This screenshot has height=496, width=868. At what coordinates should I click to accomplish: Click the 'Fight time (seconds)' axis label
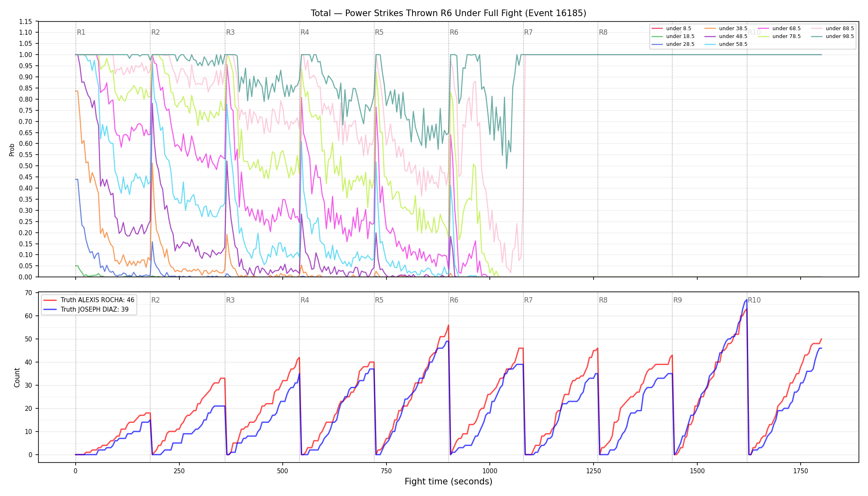click(x=448, y=482)
